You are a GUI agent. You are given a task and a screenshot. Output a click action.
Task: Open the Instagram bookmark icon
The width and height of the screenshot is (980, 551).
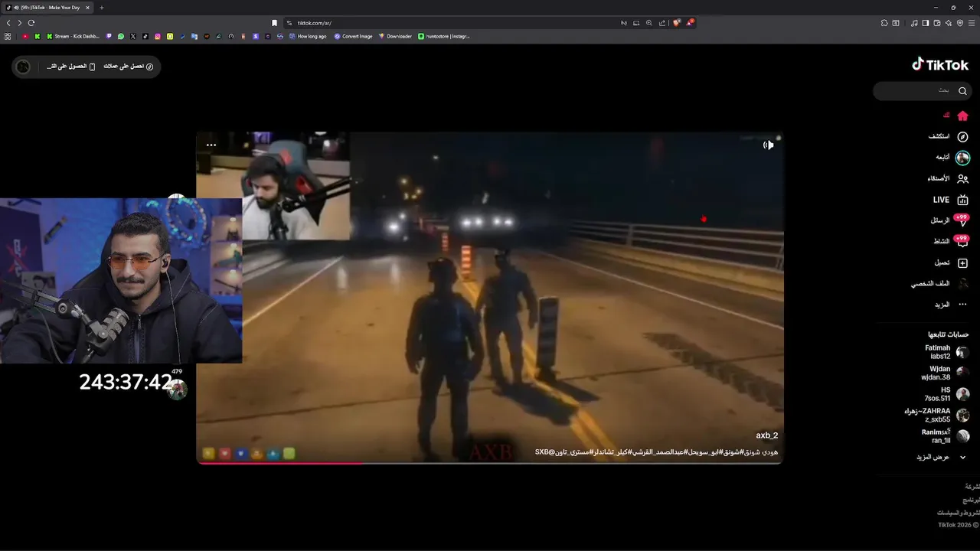(x=158, y=36)
